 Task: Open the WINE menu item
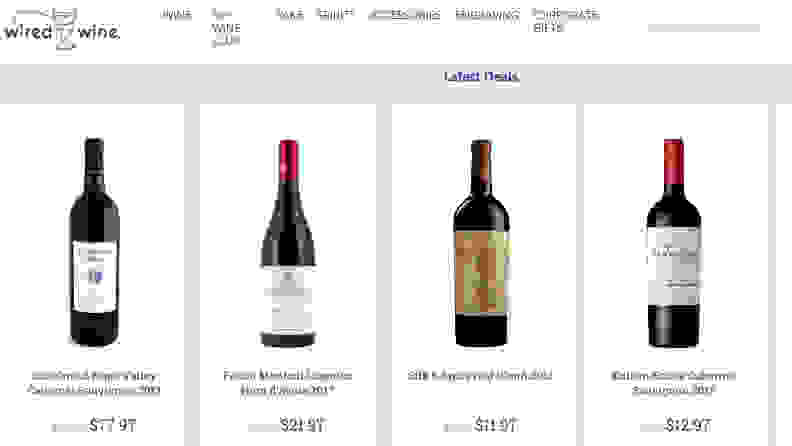176,14
